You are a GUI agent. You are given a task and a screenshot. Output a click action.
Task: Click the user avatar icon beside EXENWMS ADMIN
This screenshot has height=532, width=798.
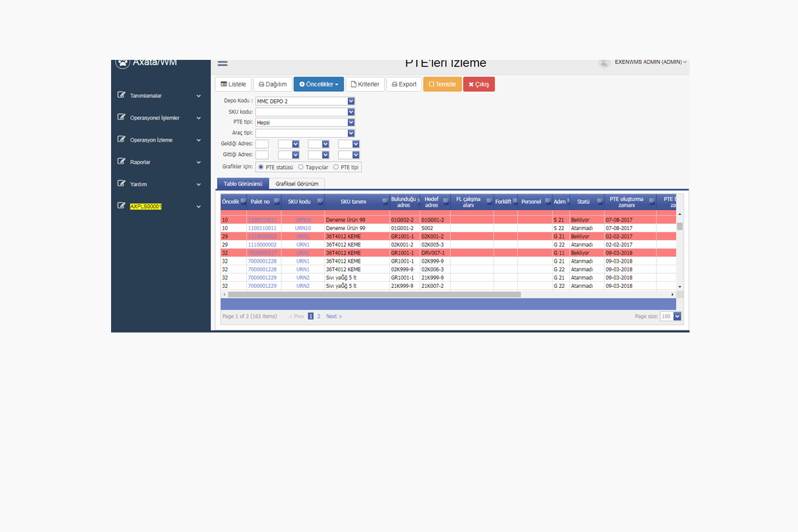604,63
